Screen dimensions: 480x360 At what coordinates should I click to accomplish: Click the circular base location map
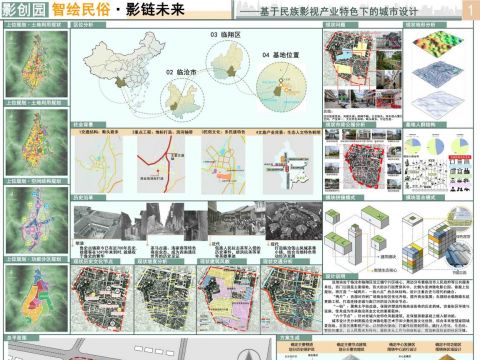(281, 87)
